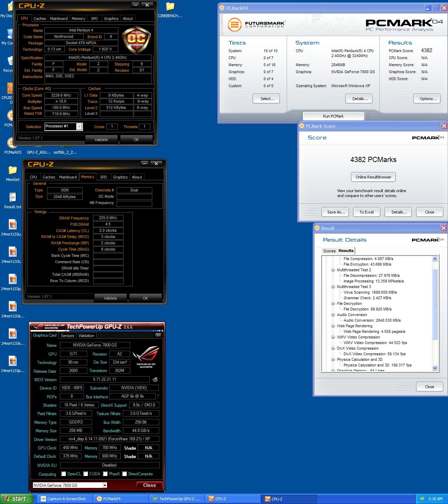Switch to Caches tab in top CPU-Z
The height and width of the screenshot is (504, 448).
[x=40, y=19]
